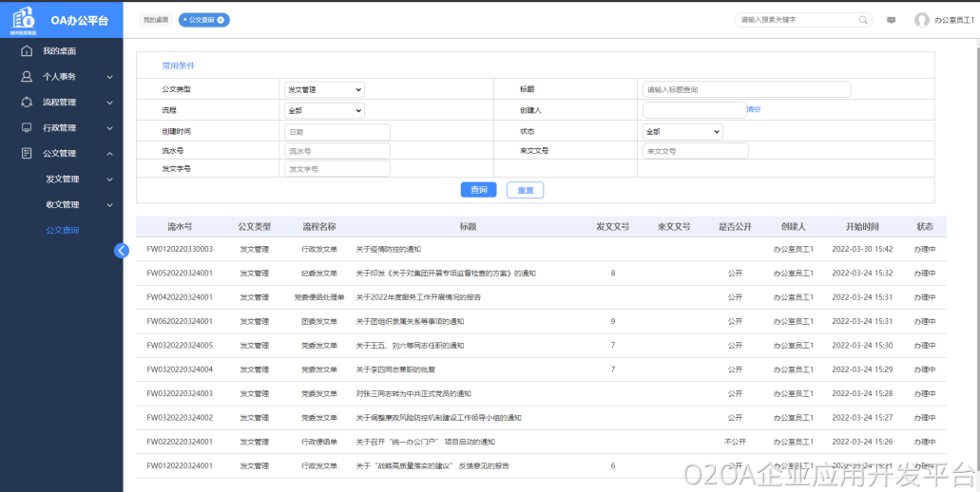Click the 个人事务 person icon
This screenshot has height=492, width=980.
point(27,76)
